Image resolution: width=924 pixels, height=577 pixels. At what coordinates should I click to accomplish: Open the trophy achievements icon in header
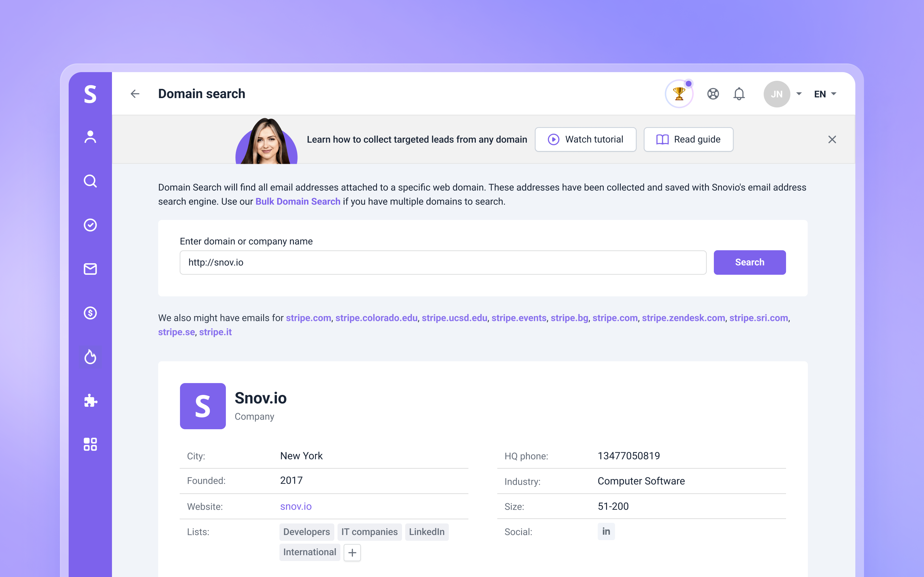click(x=679, y=94)
